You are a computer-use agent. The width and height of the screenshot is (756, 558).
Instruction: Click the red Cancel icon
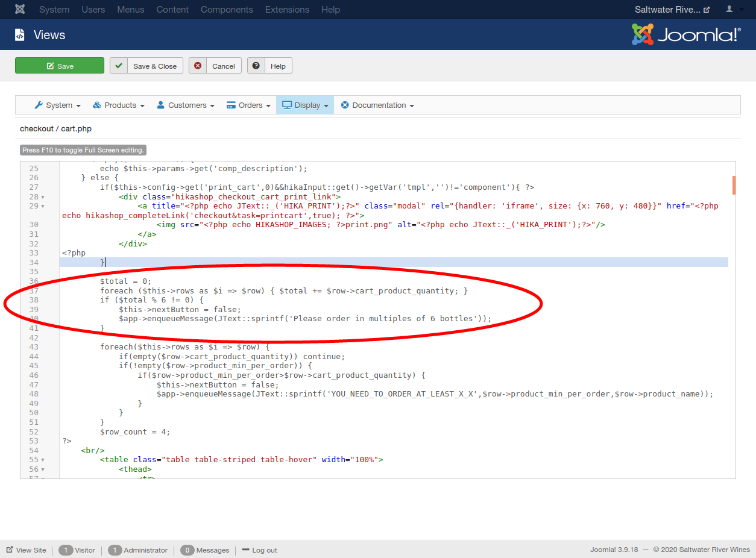(198, 66)
